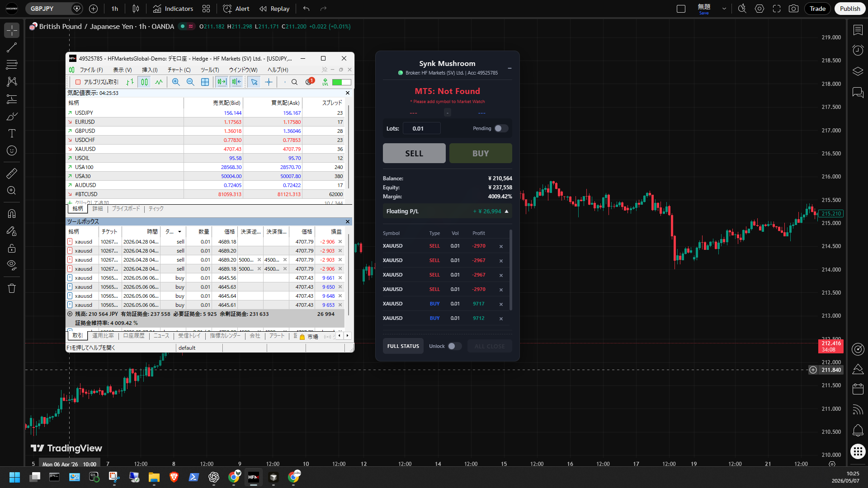Open the chart patterns tool group
This screenshot has height=488, width=868.
(12, 82)
